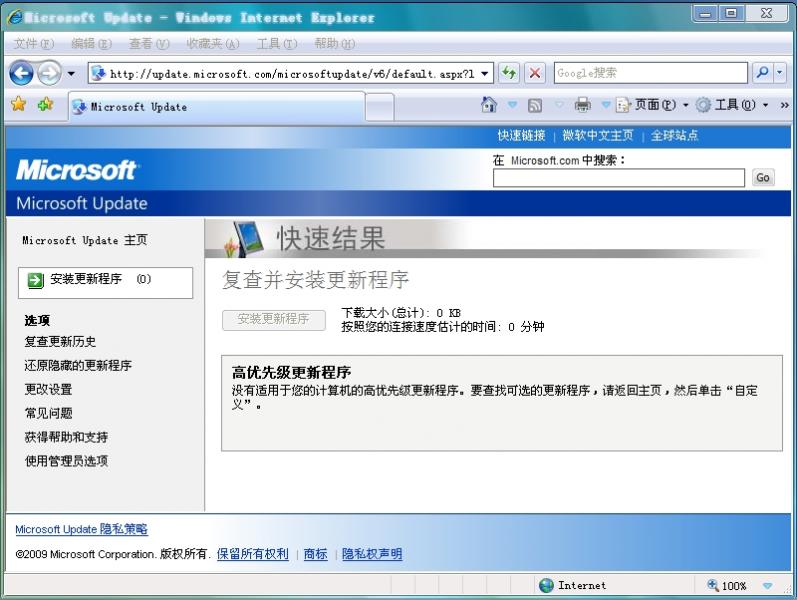Screen dimensions: 797x600
Task: Click 保留所有权利 footer link
Action: pos(253,554)
